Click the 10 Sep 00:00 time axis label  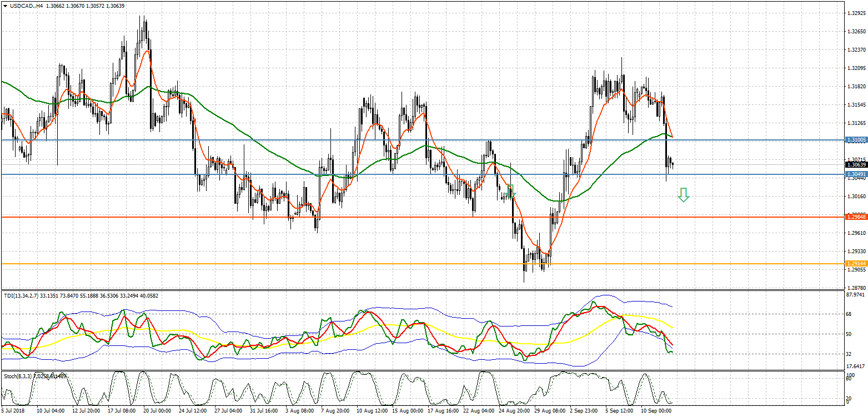656,411
